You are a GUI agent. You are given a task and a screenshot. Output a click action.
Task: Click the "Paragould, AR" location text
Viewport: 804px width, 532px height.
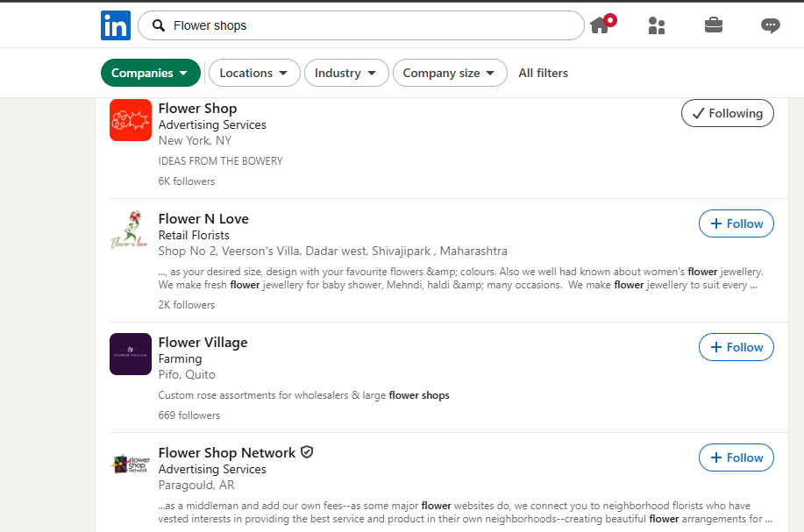point(196,485)
